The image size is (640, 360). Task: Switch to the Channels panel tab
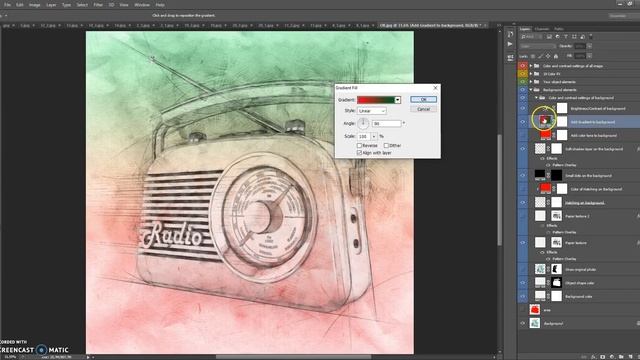(542, 29)
